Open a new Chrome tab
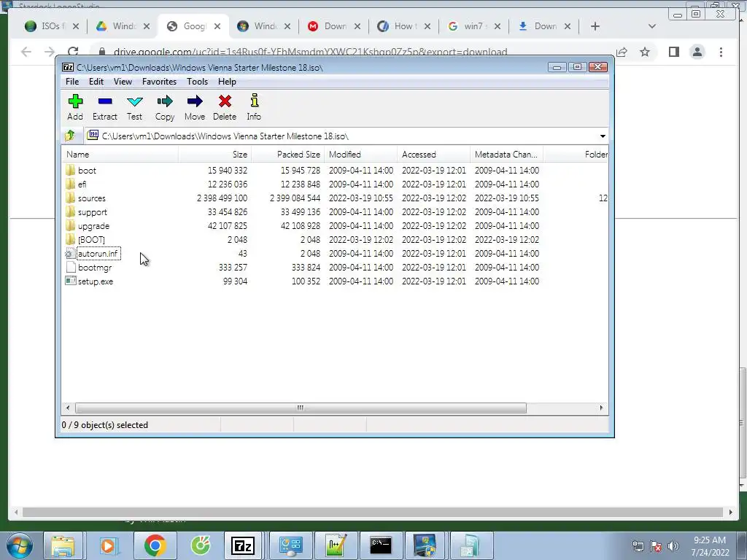This screenshot has height=560, width=747. coord(595,26)
